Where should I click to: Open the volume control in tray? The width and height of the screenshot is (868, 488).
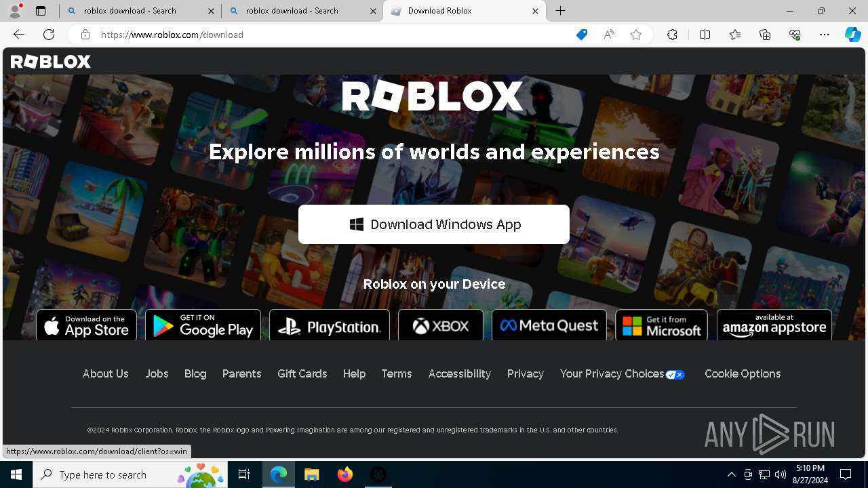pyautogui.click(x=780, y=474)
